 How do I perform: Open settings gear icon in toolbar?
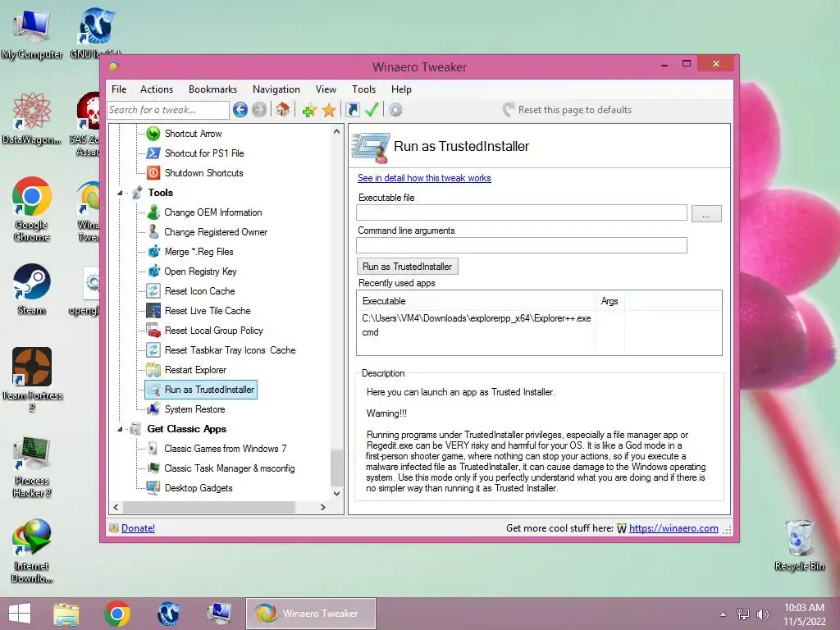point(395,110)
